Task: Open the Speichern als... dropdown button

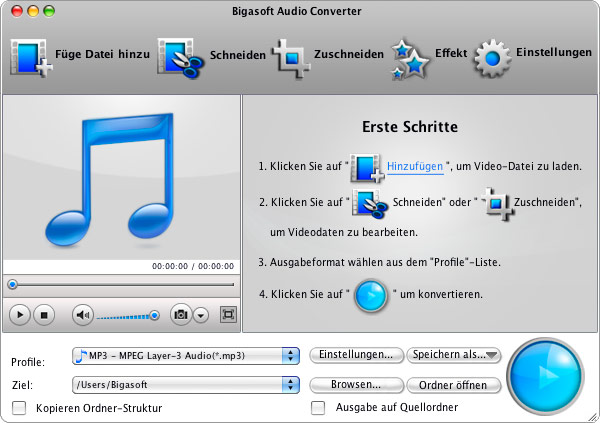Action: click(x=454, y=355)
